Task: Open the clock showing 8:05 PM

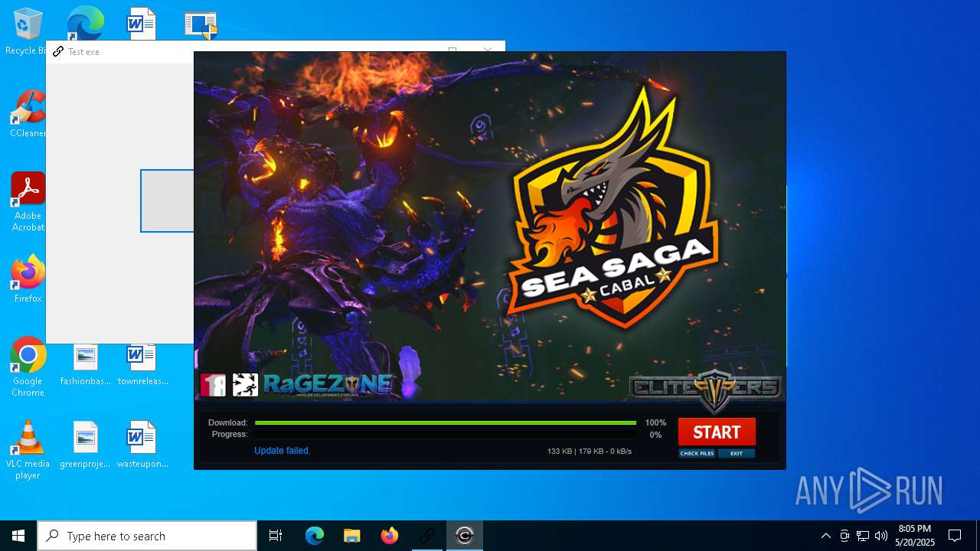Action: tap(915, 536)
